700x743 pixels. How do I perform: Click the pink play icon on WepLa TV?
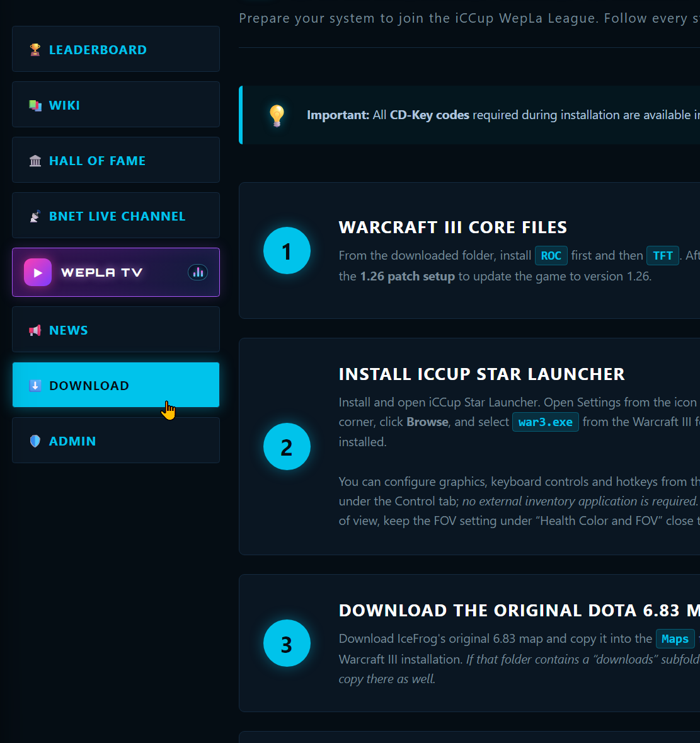[x=38, y=272]
